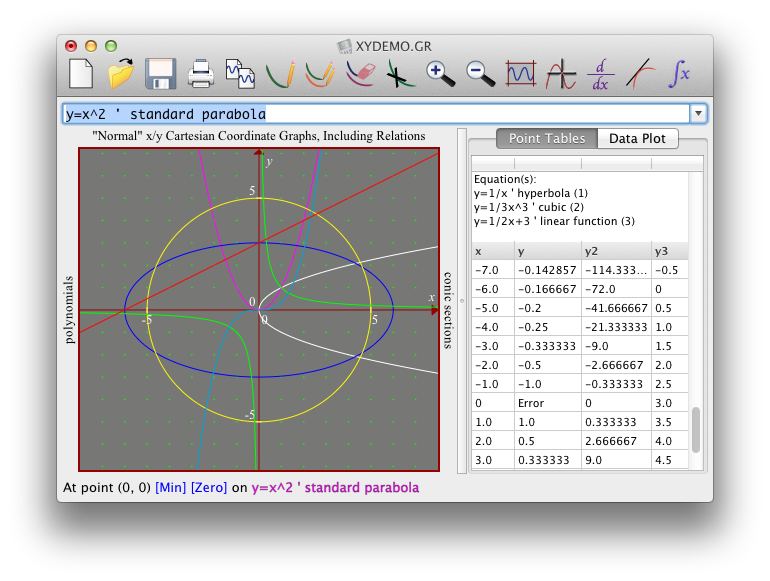Click equation 'y=1/2x+3 ' linear function (3)'
Screen dimensions: 770x581
(x=554, y=221)
